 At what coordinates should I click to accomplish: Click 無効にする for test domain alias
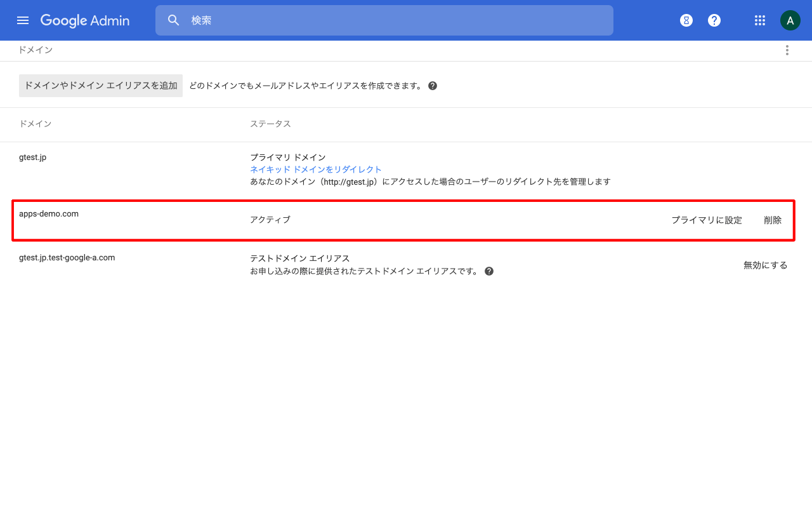tap(766, 265)
